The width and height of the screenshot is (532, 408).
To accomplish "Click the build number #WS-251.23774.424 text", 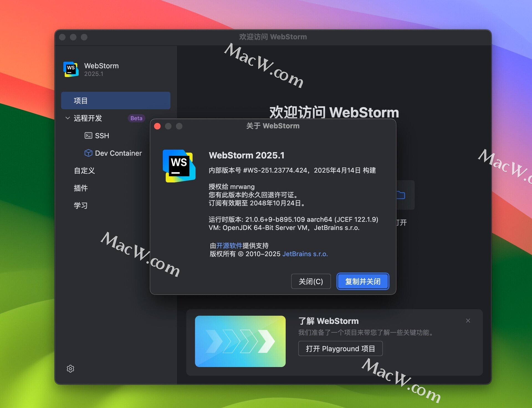I will pyautogui.click(x=275, y=170).
